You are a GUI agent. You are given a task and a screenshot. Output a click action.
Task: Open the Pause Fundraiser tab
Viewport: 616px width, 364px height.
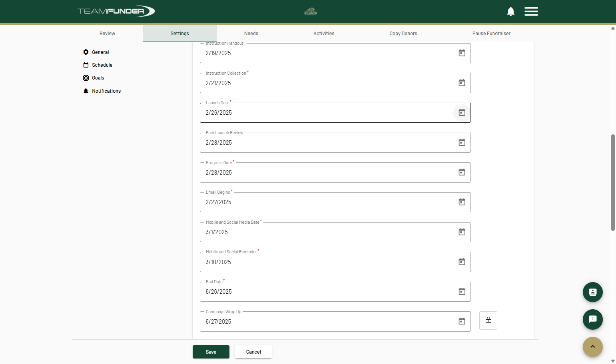(x=491, y=34)
